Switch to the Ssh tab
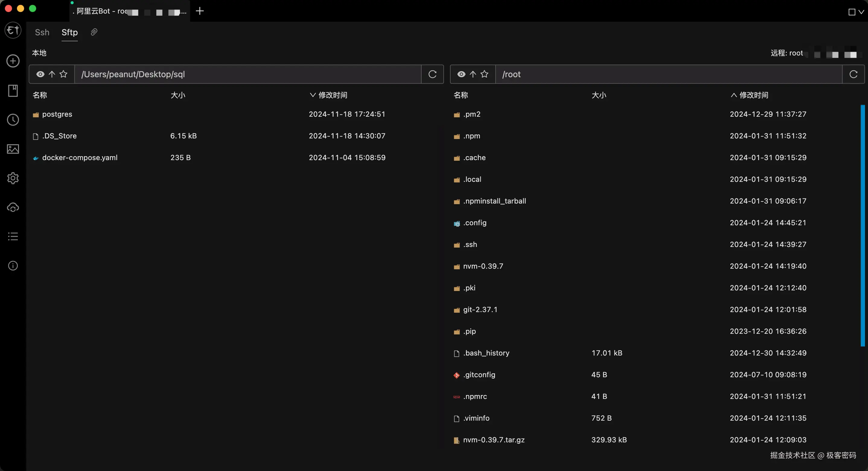 coord(42,32)
